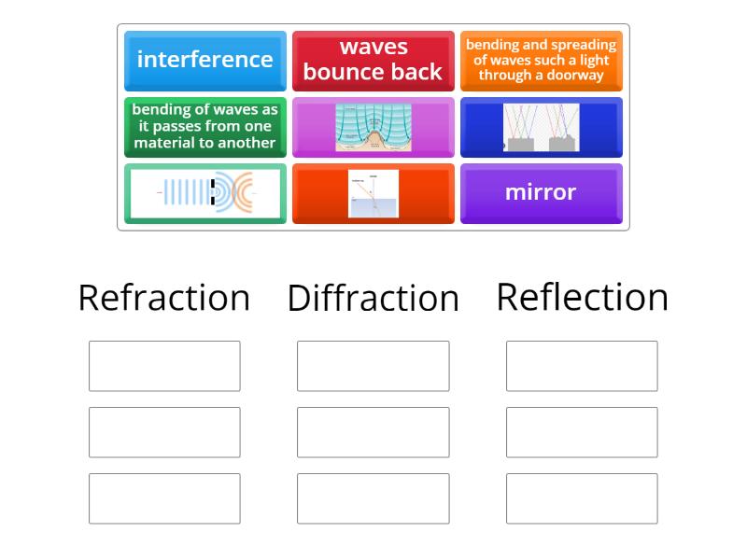Click the bottom empty slot under Refraction
747x560 pixels.
(x=164, y=497)
